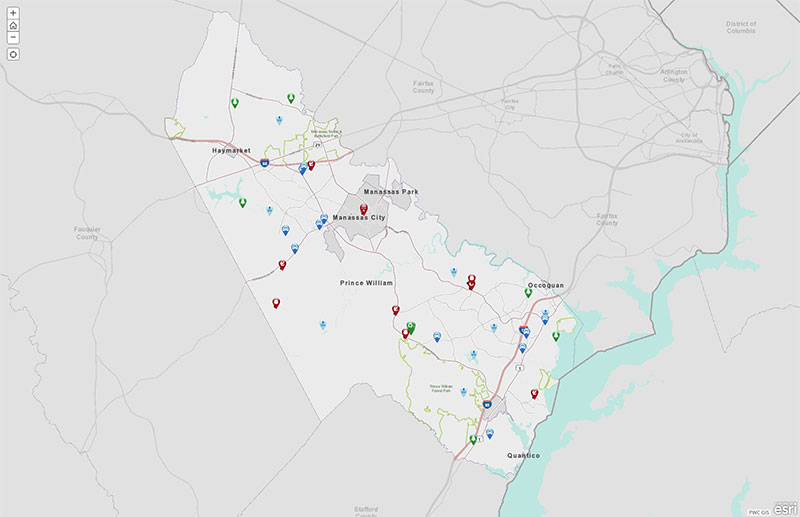Open blue marker right of the red-green marker pair

click(x=437, y=337)
